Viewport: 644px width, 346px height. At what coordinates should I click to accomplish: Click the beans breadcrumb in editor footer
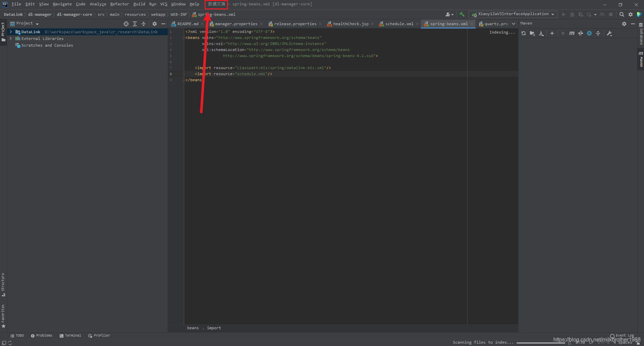coord(193,328)
